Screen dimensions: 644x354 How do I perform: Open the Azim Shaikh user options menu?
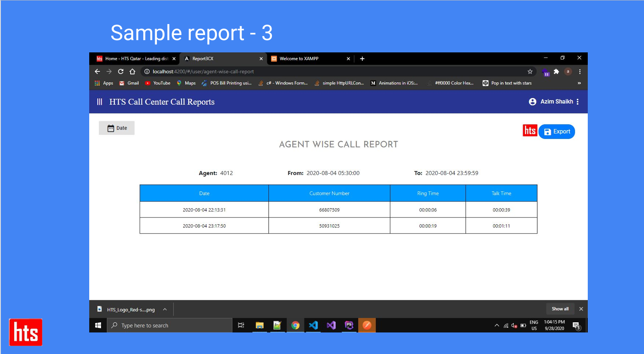(x=578, y=102)
